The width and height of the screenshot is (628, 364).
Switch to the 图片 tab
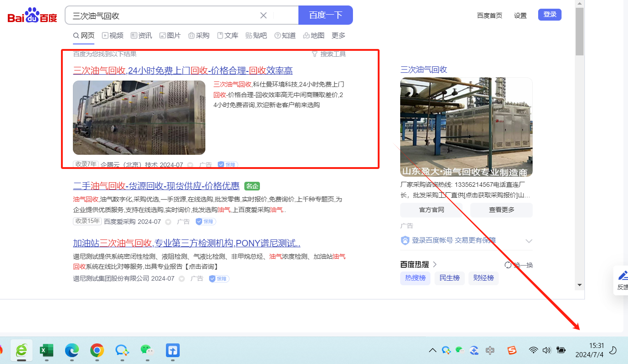[x=170, y=36]
